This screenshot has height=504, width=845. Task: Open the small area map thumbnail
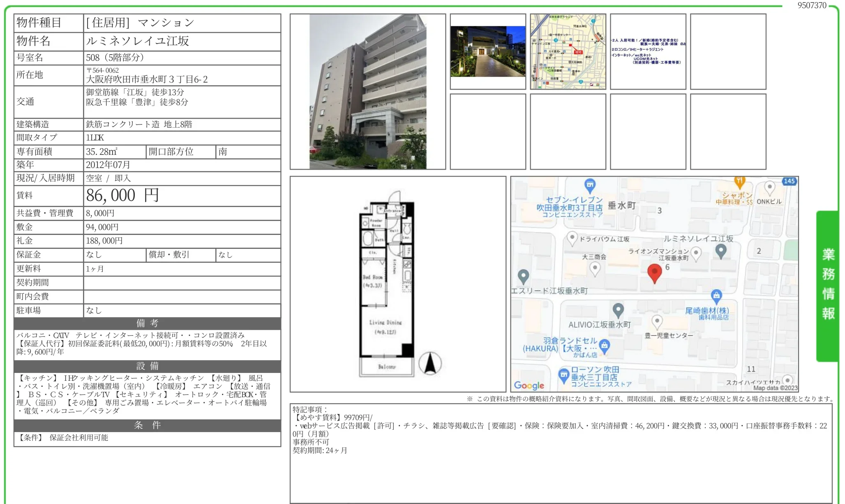point(568,52)
